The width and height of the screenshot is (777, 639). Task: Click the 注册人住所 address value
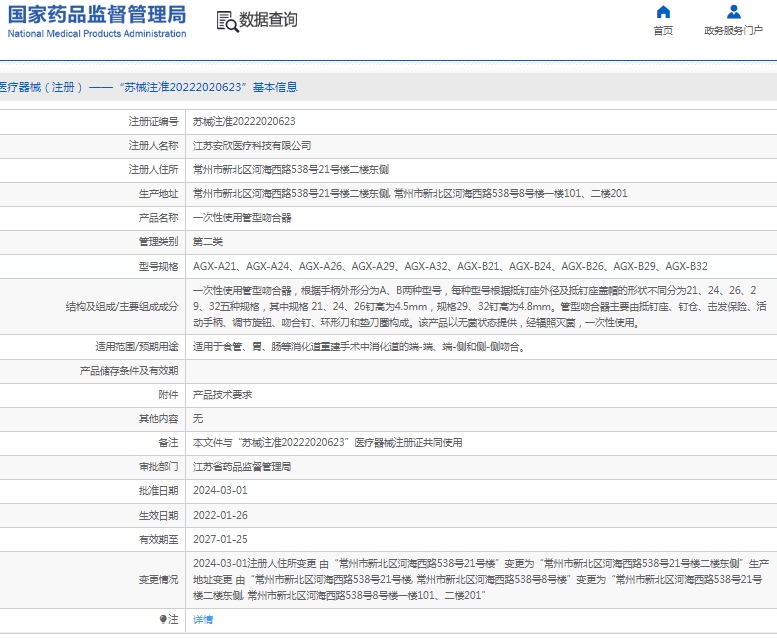[291, 169]
